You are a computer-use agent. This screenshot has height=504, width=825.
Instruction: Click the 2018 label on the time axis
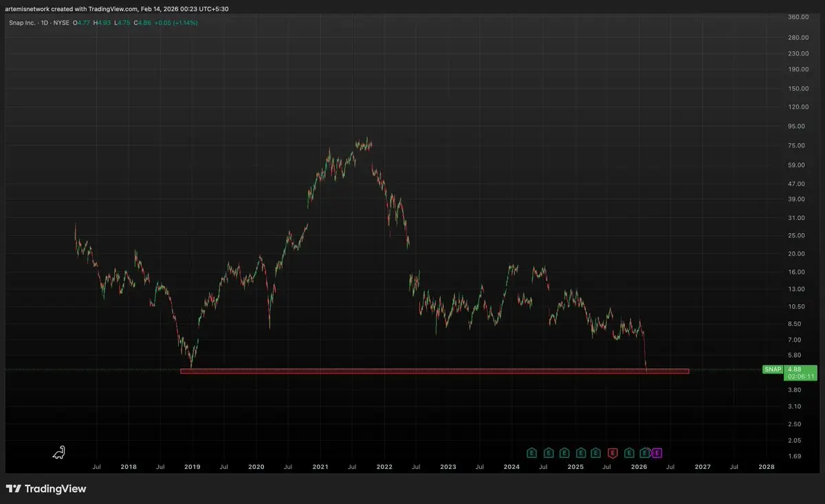[x=129, y=466]
